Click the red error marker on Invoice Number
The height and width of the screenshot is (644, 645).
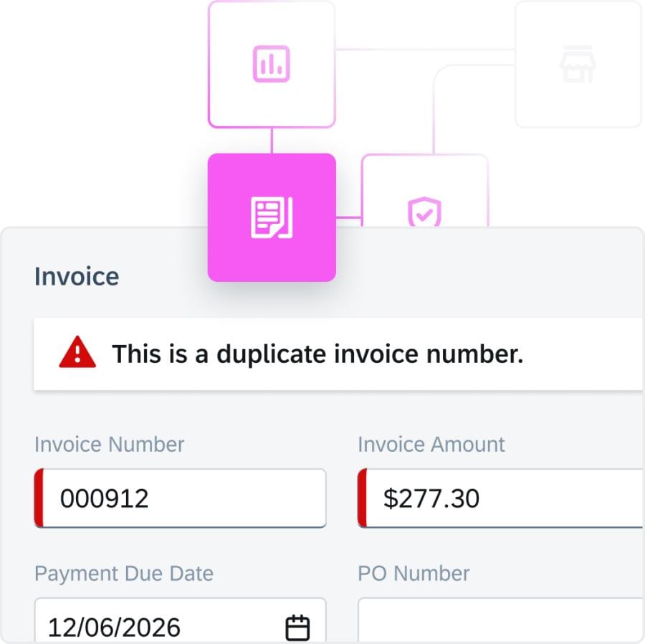[x=39, y=498]
